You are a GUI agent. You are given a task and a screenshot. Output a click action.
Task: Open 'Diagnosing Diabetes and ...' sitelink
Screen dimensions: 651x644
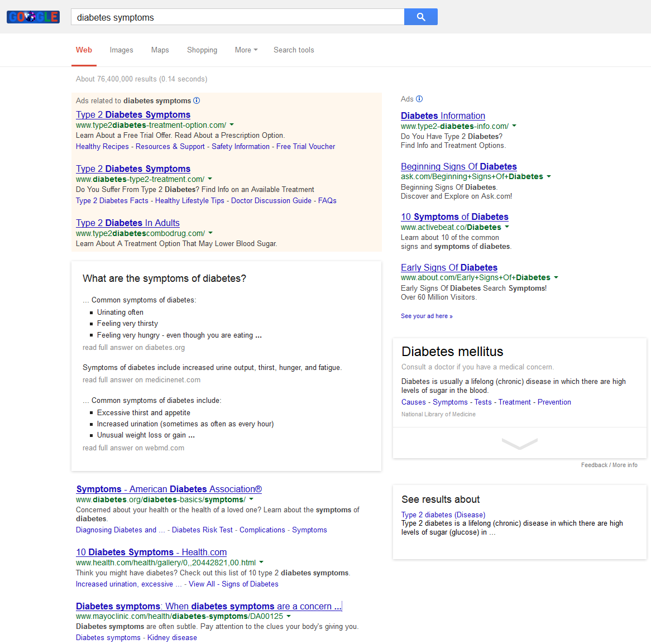(121, 530)
